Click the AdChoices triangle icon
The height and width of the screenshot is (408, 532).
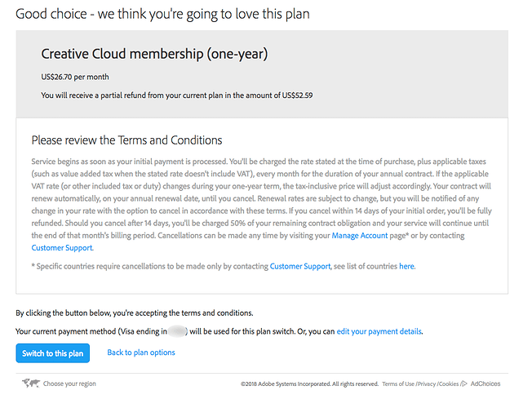pos(463,384)
